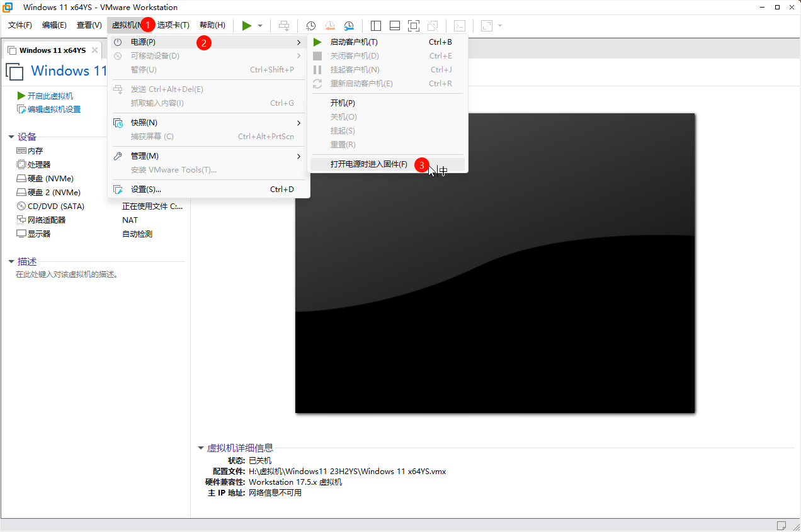Open the 选项卡(T) menu
This screenshot has width=801, height=532.
[x=173, y=25]
